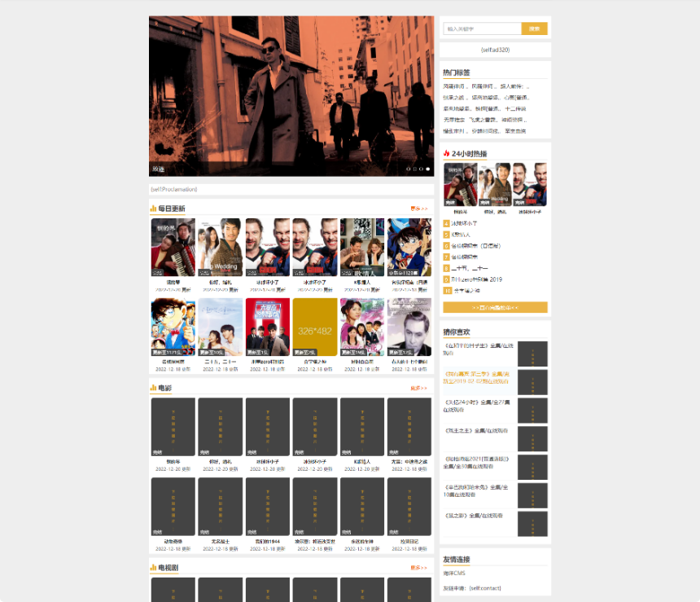This screenshot has height=602, width=700.
Task: Select the filled active carousel dot
Action: pyautogui.click(x=427, y=169)
